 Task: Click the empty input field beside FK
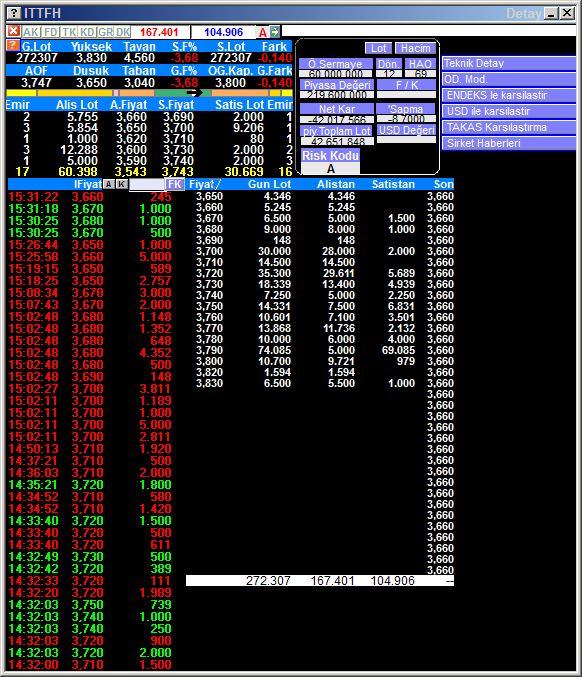pyautogui.click(x=147, y=184)
